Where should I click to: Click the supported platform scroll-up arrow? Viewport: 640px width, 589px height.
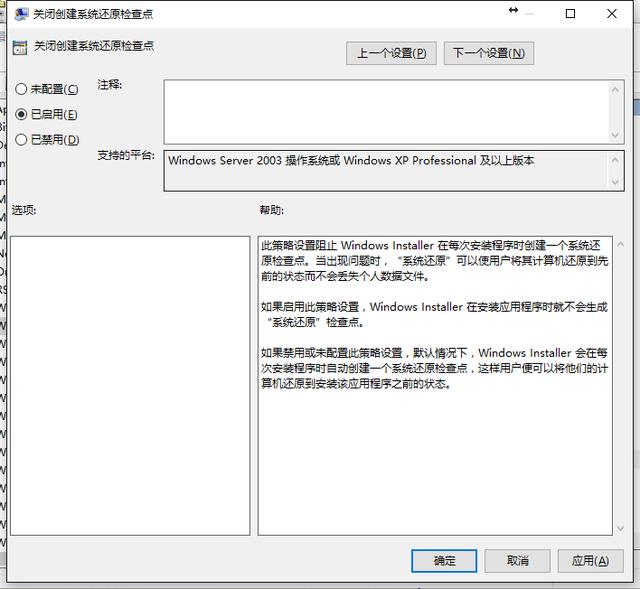click(615, 160)
